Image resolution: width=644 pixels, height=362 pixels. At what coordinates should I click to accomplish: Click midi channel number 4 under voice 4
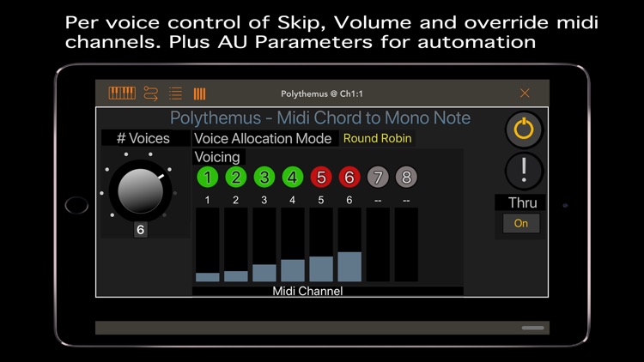coord(293,200)
